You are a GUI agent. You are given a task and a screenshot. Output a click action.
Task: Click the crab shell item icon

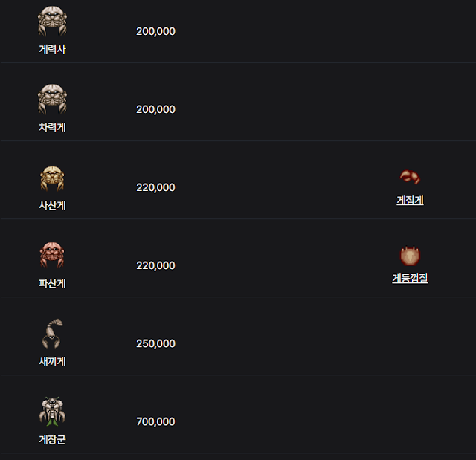click(x=410, y=256)
